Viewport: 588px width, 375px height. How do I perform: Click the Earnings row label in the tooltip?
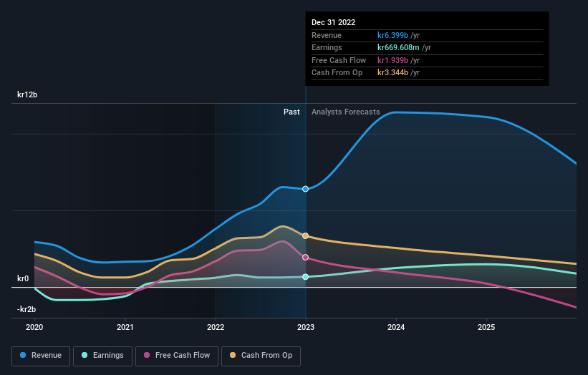[327, 47]
